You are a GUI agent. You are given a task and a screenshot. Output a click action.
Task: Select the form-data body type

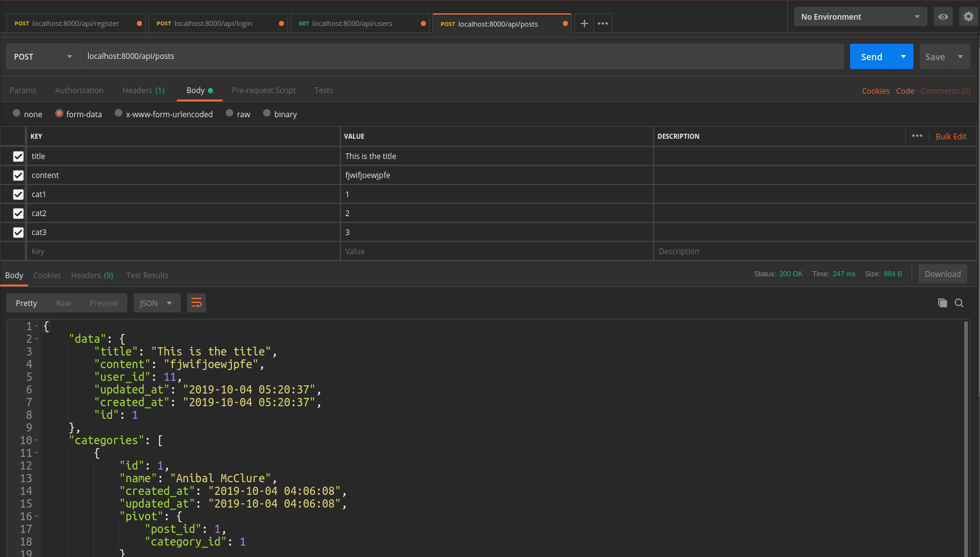[59, 113]
